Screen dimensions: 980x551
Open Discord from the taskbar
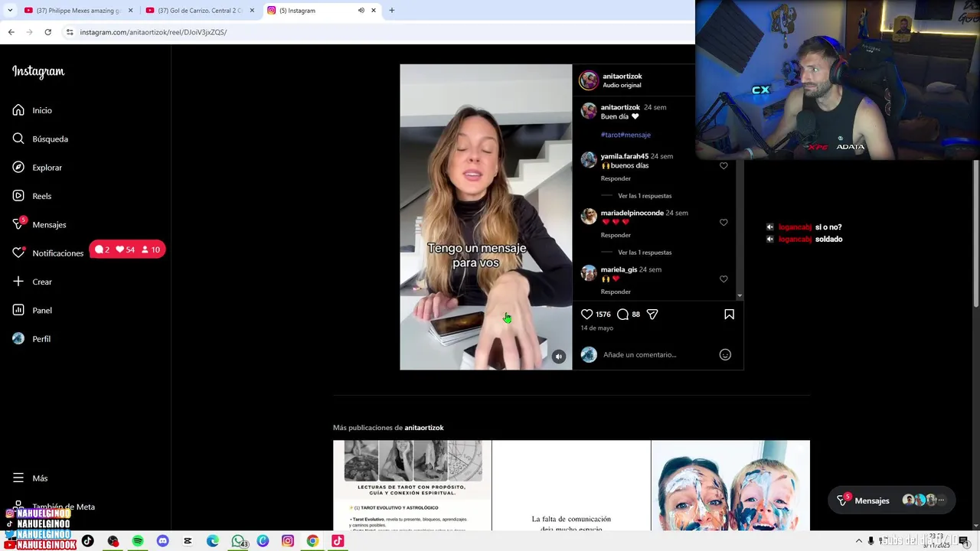click(162, 541)
